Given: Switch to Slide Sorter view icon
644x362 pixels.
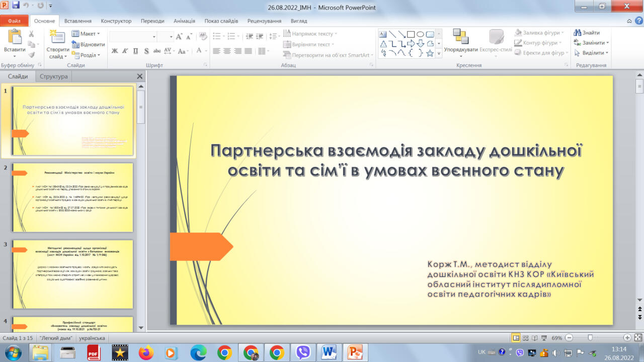Looking at the screenshot, I should [x=525, y=338].
